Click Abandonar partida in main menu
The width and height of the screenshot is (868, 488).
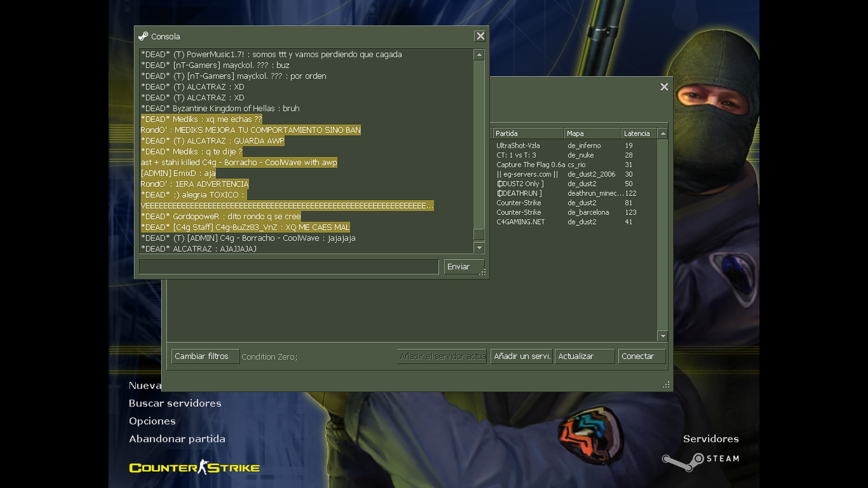click(177, 439)
